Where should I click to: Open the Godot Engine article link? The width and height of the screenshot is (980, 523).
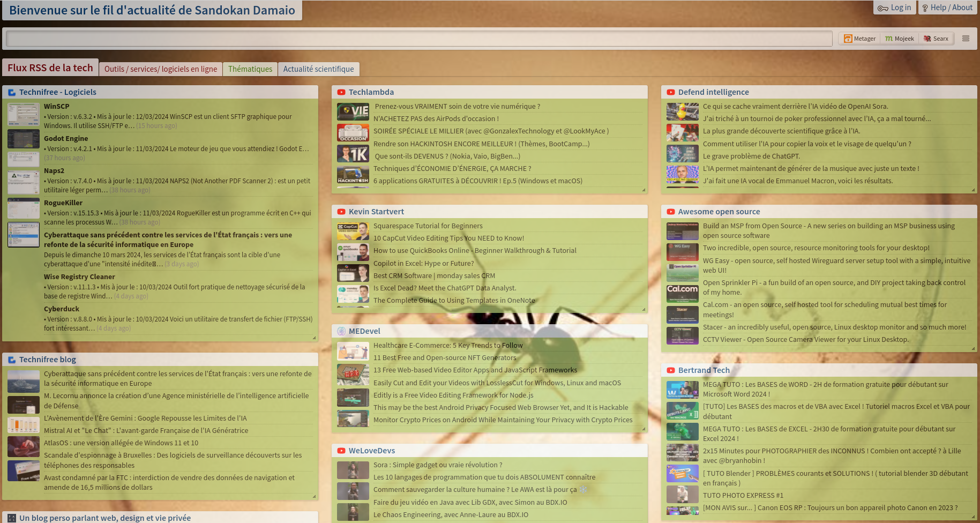66,138
